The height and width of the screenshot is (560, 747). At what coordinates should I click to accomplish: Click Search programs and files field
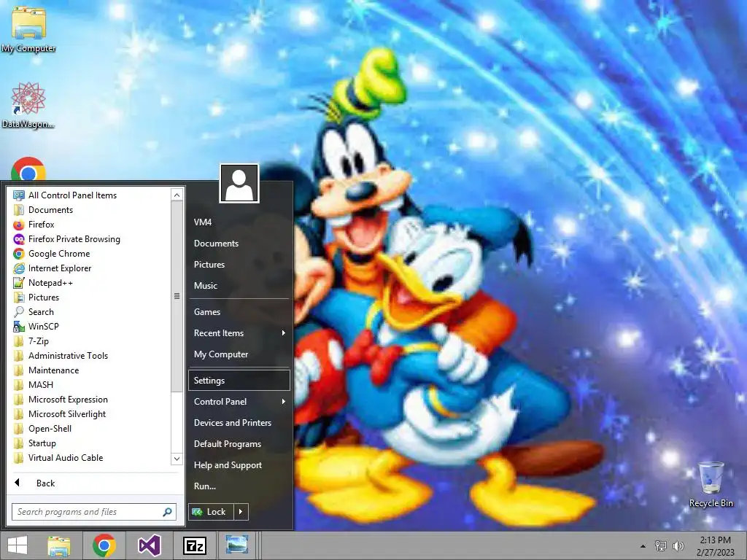[94, 512]
